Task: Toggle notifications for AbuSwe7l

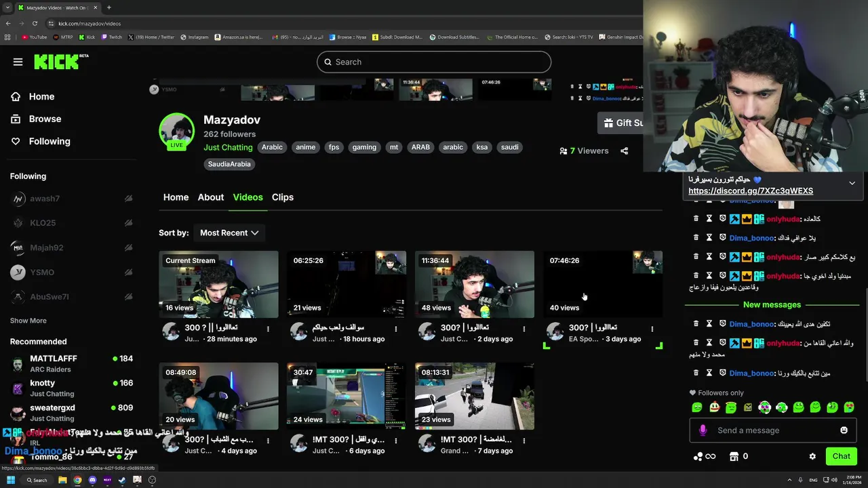Action: click(x=128, y=297)
